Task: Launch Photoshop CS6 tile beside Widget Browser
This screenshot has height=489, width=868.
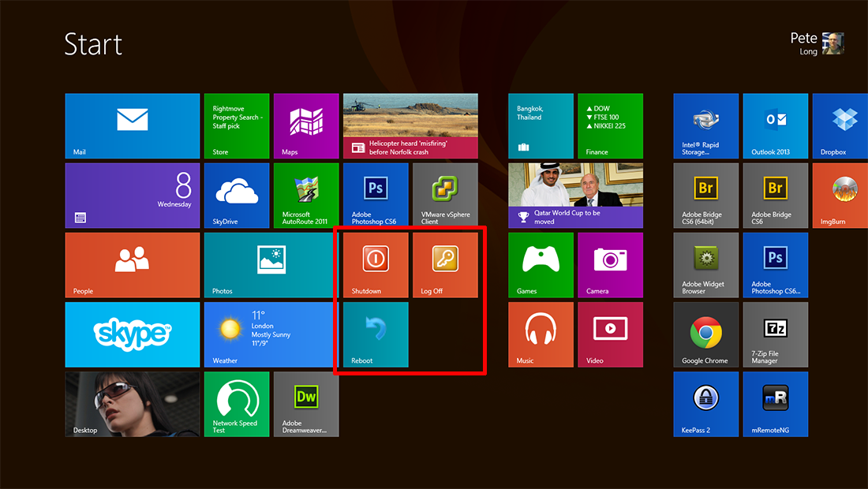Action: click(776, 265)
